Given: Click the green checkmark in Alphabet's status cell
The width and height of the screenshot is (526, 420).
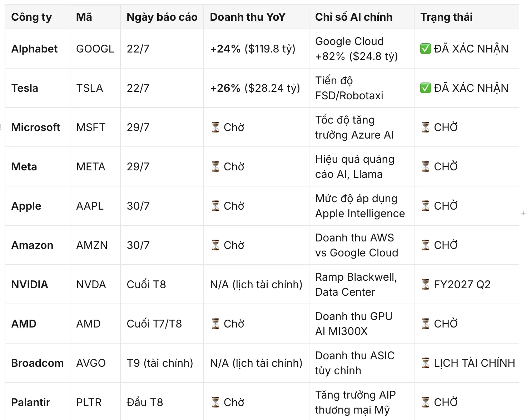Looking at the screenshot, I should 425,49.
